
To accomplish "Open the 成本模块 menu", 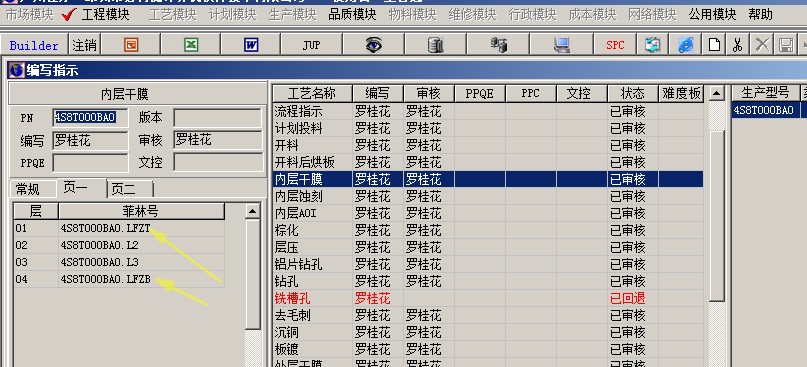I will 592,15.
